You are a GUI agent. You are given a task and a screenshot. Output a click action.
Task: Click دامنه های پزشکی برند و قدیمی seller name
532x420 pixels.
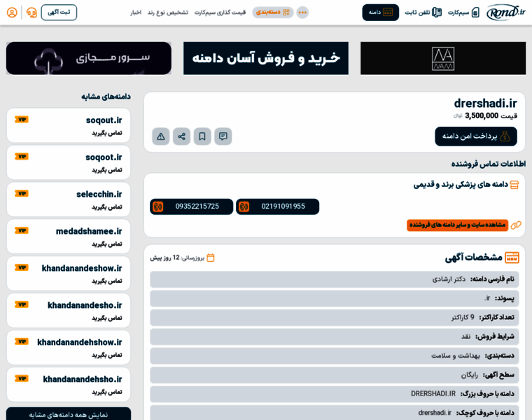461,185
